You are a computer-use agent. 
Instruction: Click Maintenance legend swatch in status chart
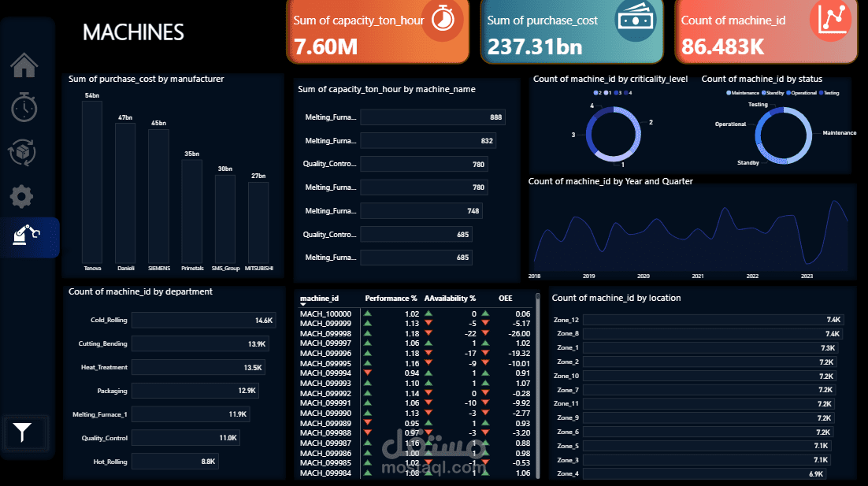(x=729, y=93)
